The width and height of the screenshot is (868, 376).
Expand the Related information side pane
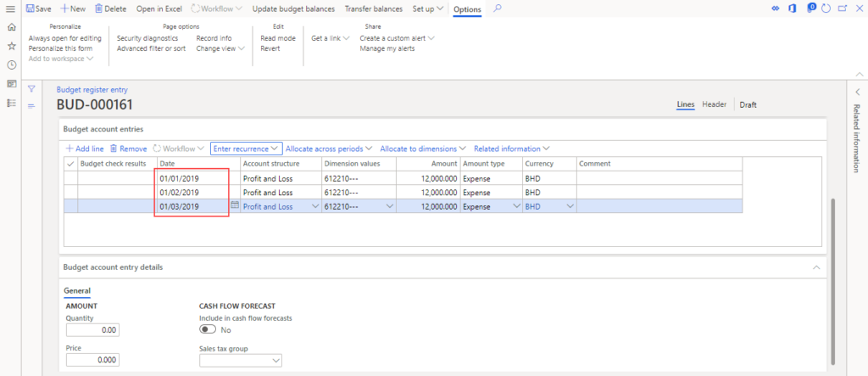pyautogui.click(x=856, y=92)
